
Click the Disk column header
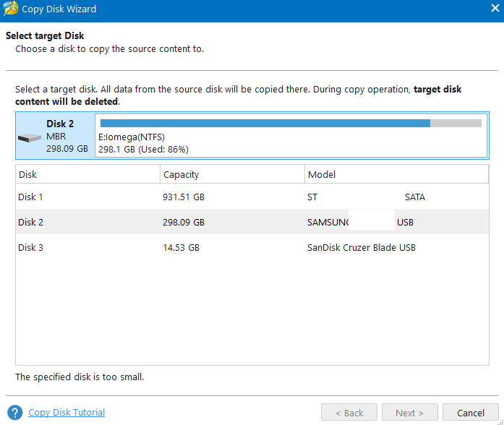(87, 174)
